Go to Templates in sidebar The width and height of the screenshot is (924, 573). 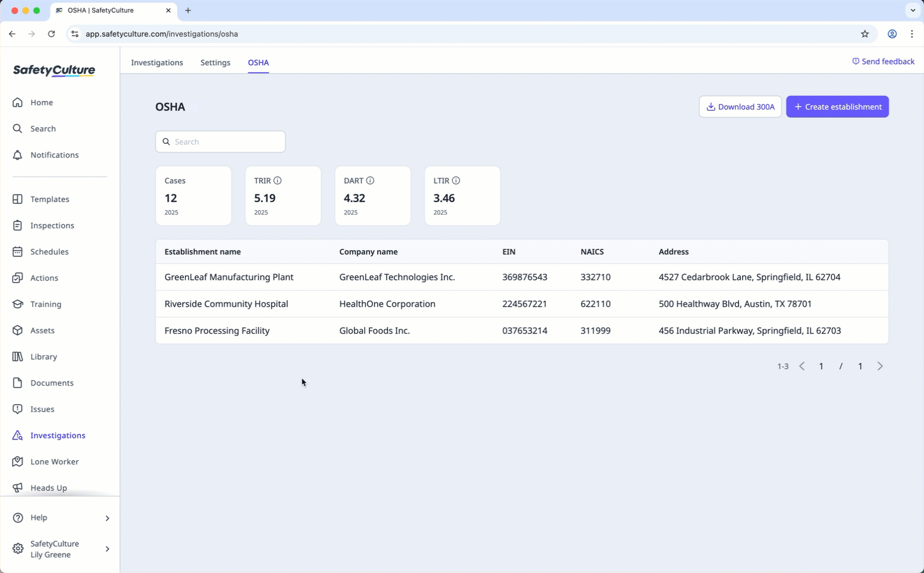41,199
